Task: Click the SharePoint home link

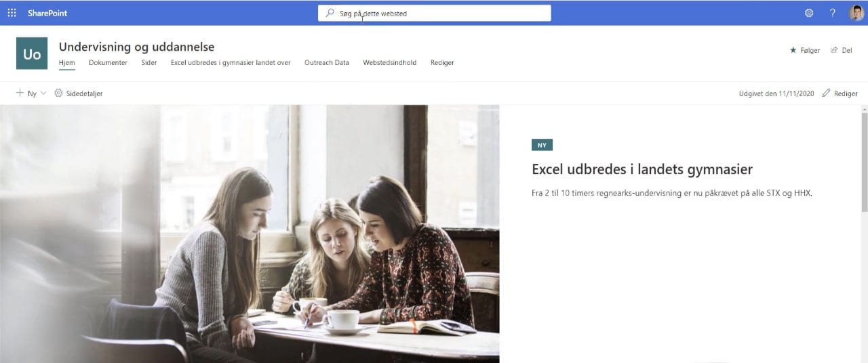Action: pyautogui.click(x=47, y=13)
